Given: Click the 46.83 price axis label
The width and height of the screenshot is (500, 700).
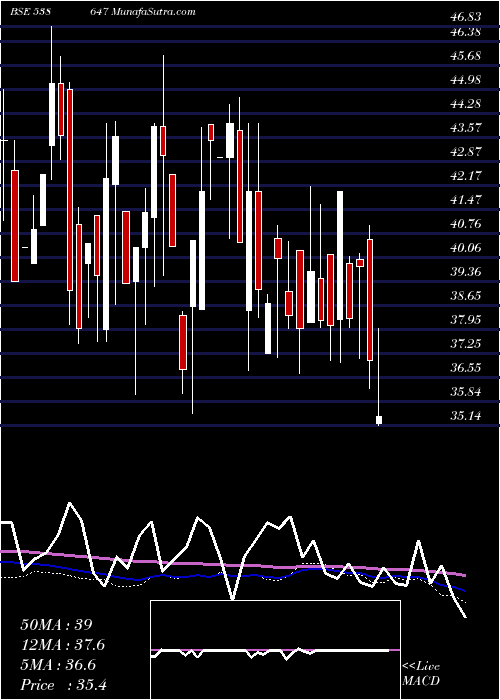Looking at the screenshot, I should (x=466, y=17).
